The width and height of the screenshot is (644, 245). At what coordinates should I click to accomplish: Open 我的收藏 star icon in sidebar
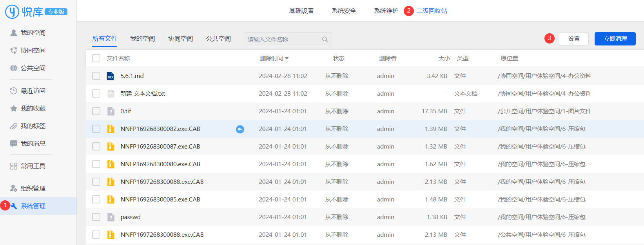14,109
